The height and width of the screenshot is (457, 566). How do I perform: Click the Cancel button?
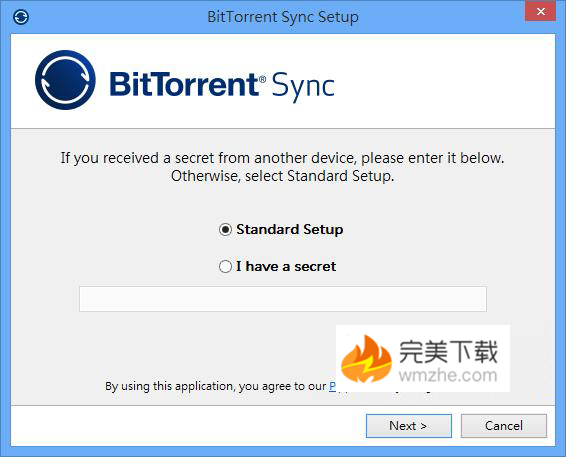[504, 426]
